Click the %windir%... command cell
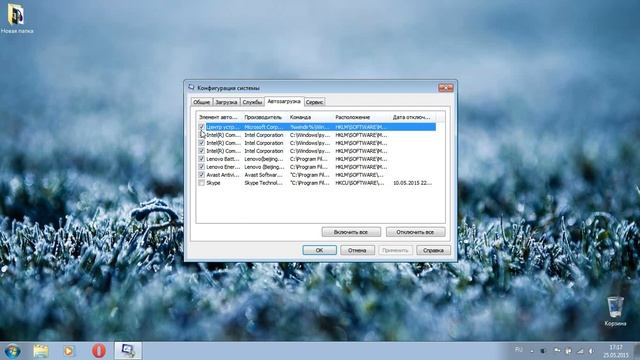This screenshot has height=360, width=640. (309, 127)
